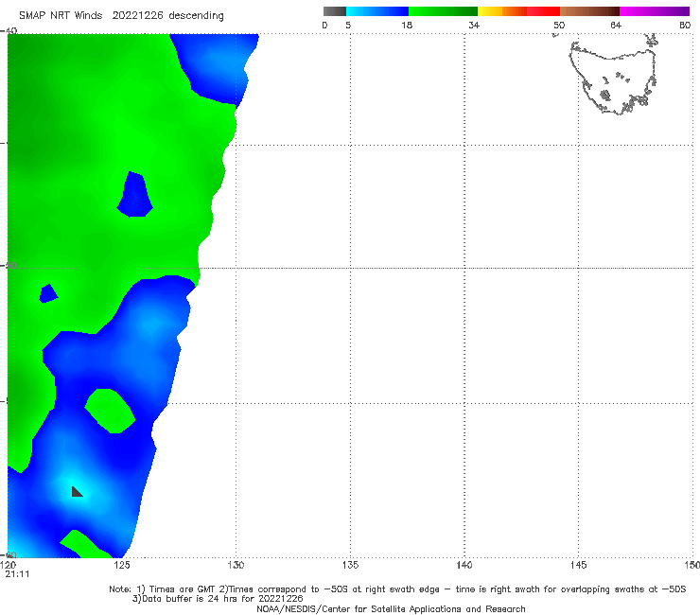
Task: Click the note 'Data buffer is 24 hrs'
Action: click(x=188, y=599)
